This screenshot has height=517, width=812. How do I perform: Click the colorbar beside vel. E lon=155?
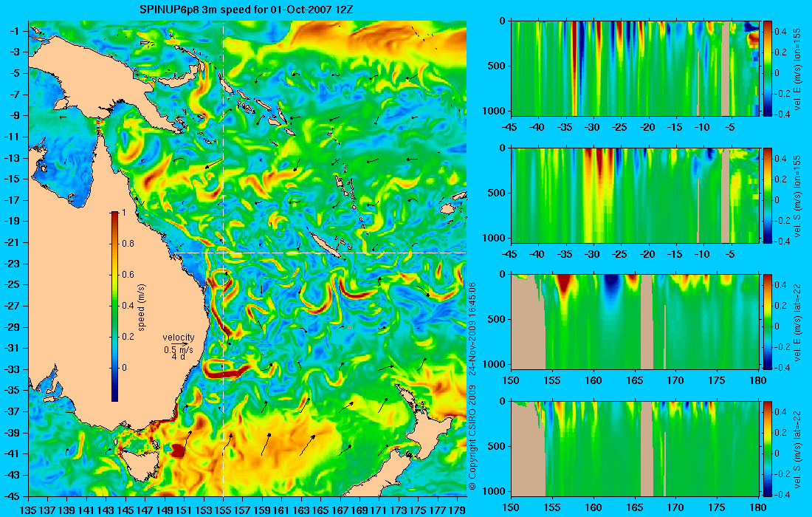[768, 69]
